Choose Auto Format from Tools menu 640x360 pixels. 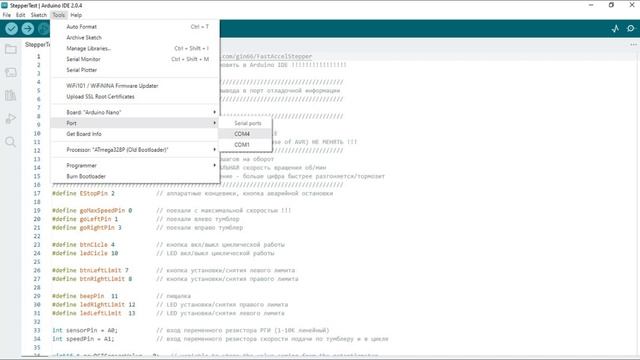135,27
